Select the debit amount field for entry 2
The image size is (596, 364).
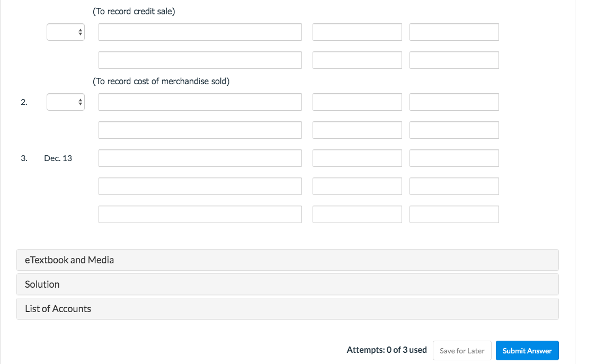click(357, 102)
